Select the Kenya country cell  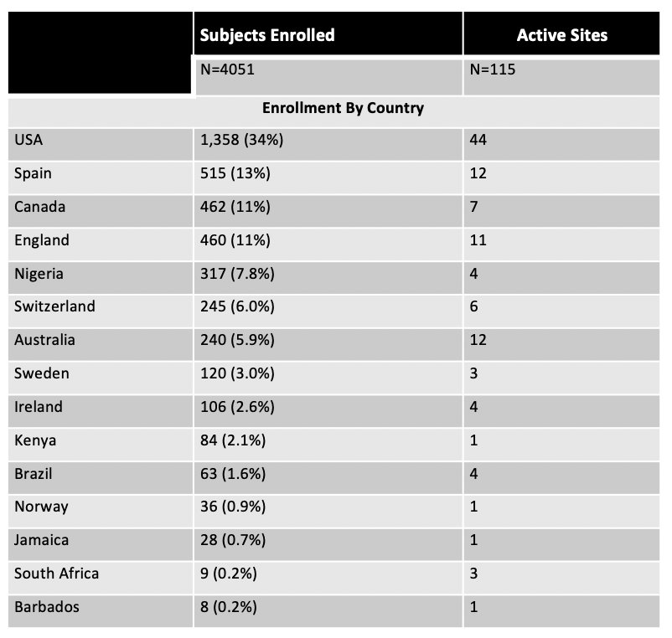tap(101, 445)
